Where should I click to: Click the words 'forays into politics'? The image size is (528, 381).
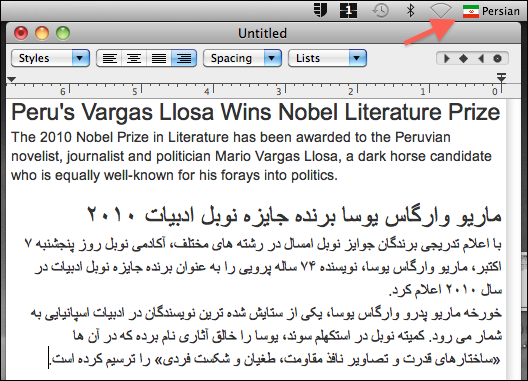coord(278,175)
